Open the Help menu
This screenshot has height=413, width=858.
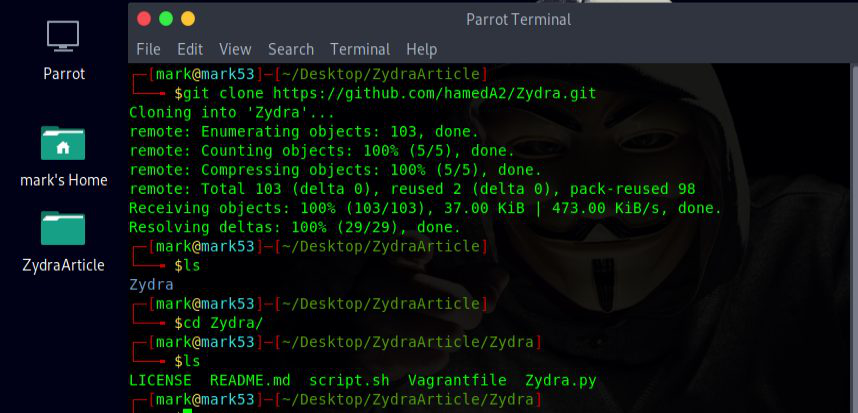[x=421, y=49]
